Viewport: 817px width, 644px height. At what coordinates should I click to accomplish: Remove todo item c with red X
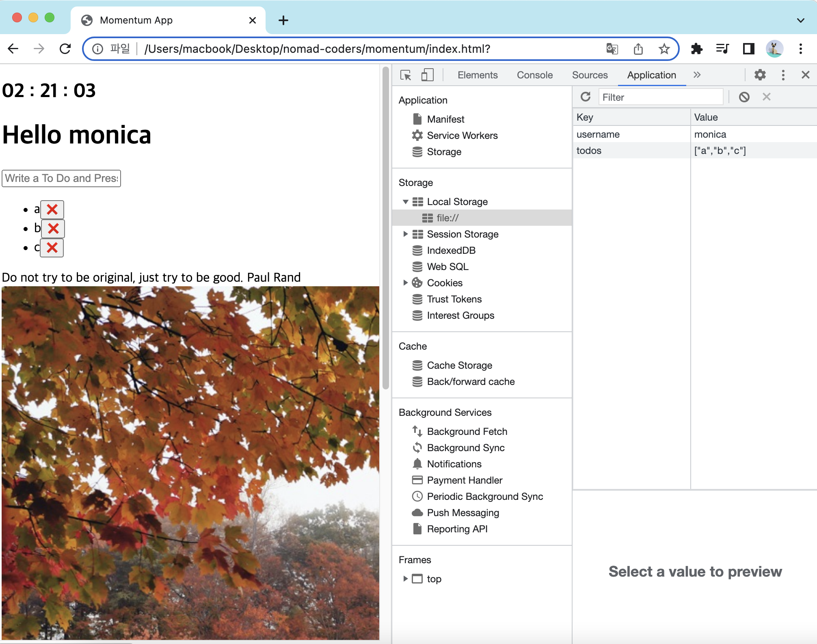52,248
